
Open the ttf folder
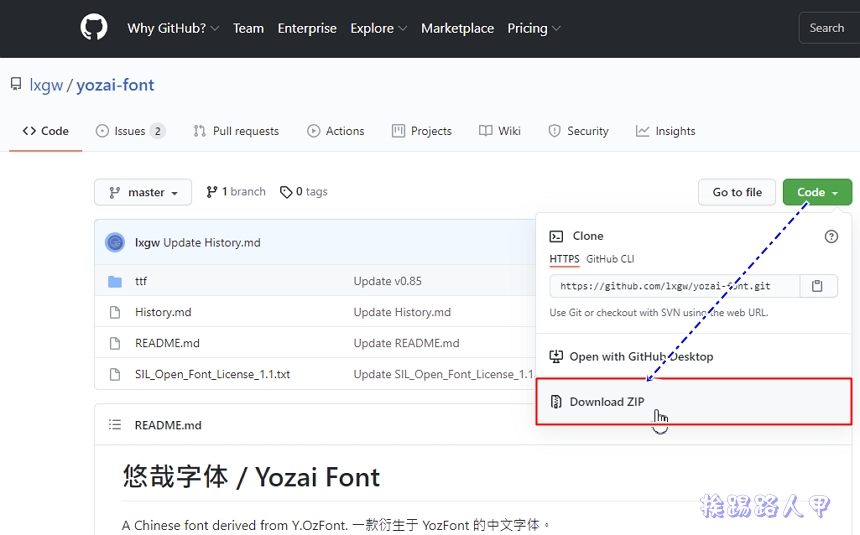click(x=141, y=281)
